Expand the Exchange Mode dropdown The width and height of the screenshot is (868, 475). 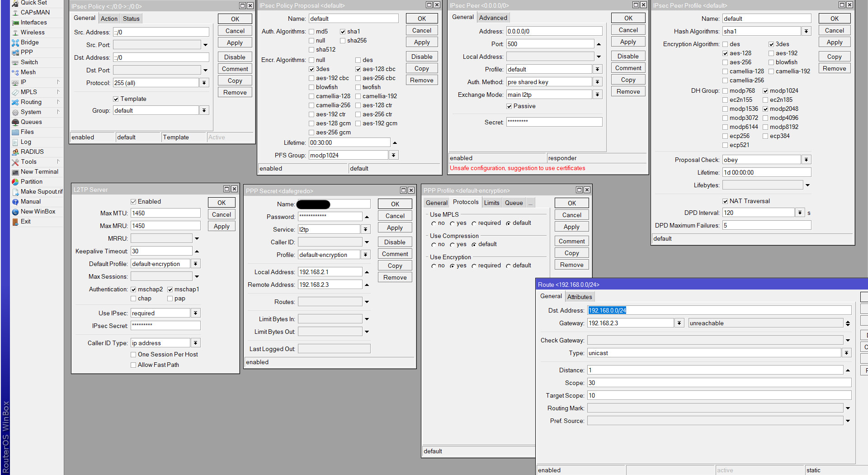598,95
